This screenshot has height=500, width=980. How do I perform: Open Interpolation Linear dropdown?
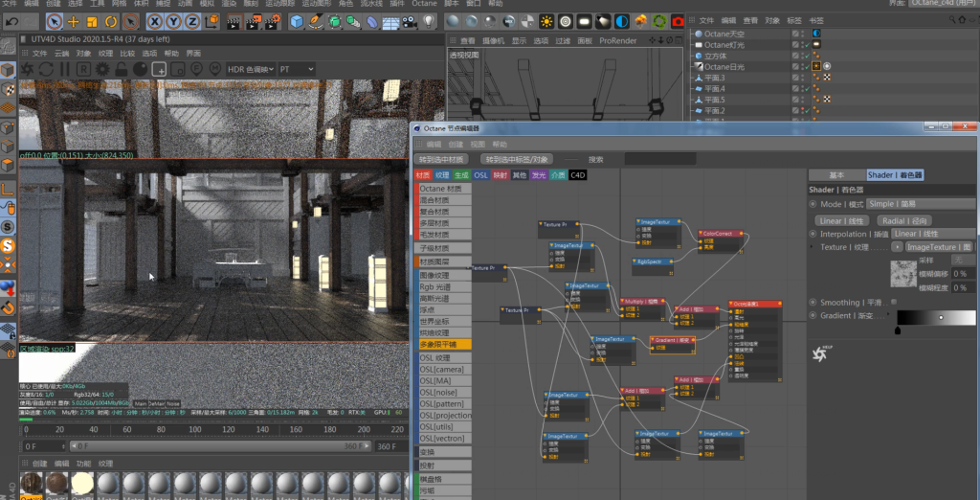[935, 234]
